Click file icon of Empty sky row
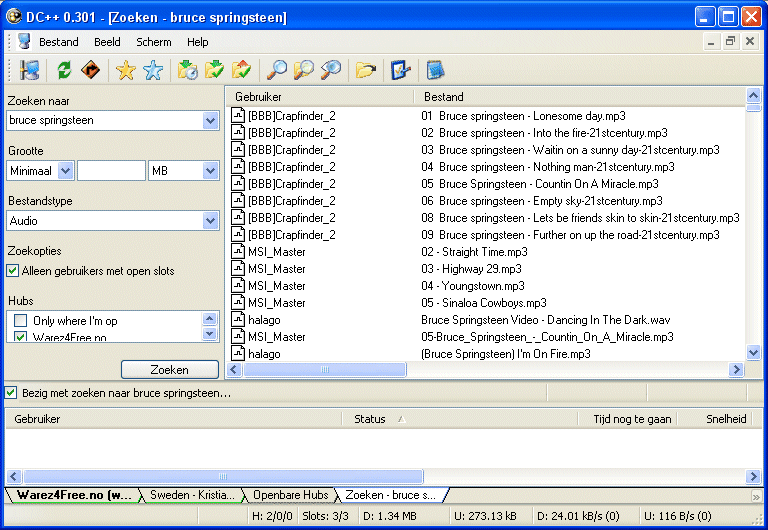Image resolution: width=768 pixels, height=530 pixels. (238, 201)
